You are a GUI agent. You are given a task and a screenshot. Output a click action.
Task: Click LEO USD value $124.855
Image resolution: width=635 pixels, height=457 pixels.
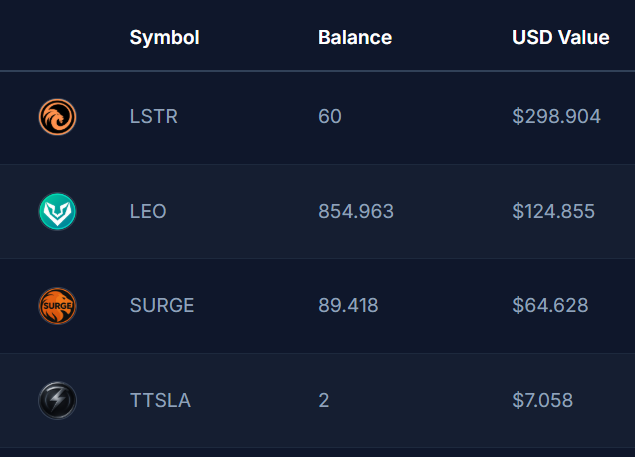(x=553, y=211)
